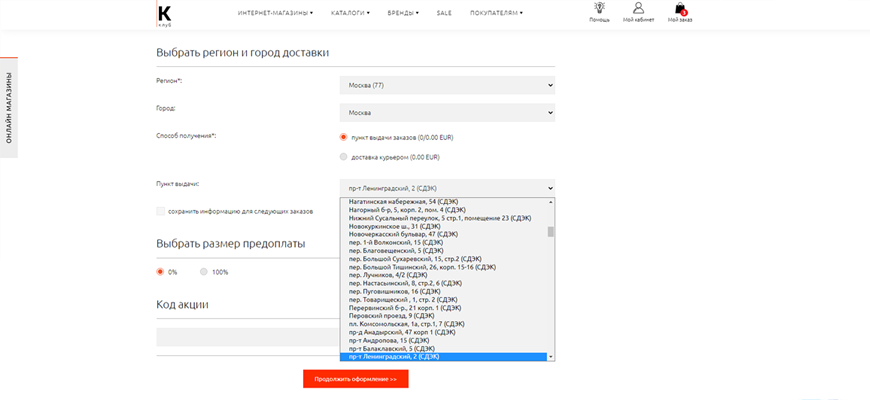Select доставка курьером radio option
This screenshot has width=870, height=400.
click(x=343, y=157)
